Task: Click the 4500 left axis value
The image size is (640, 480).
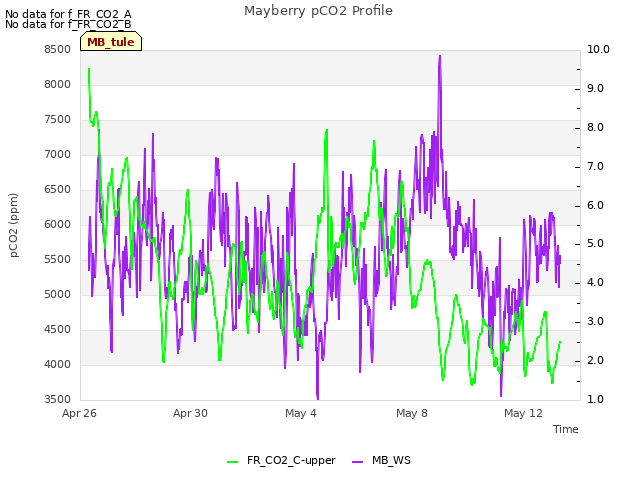Action: 58,329
